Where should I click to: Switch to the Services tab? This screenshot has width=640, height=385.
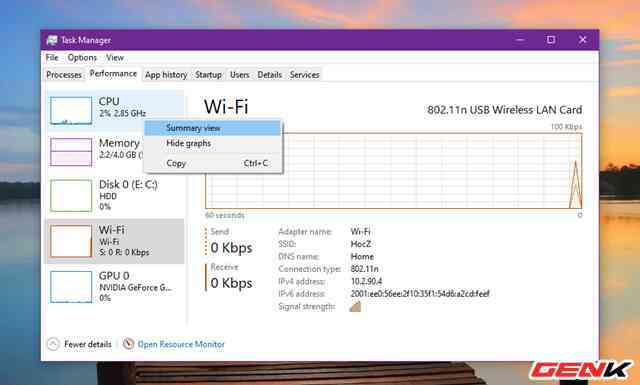[304, 75]
